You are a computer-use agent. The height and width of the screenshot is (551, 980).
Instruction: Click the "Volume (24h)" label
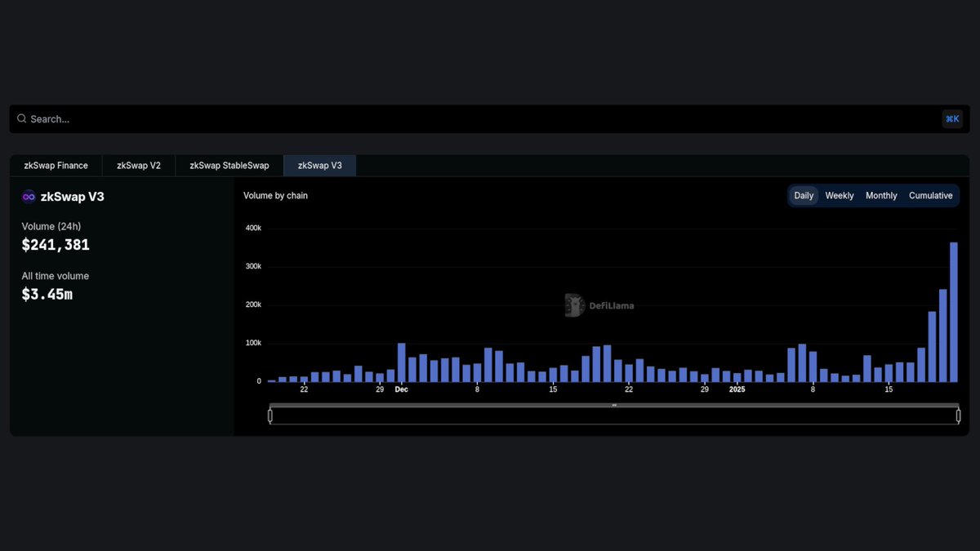pyautogui.click(x=51, y=226)
